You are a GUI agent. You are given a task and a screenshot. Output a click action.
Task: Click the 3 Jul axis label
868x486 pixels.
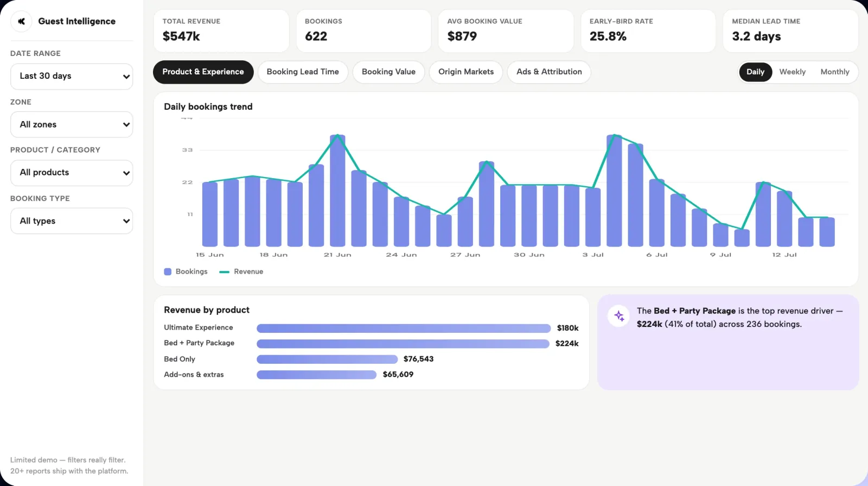[593, 255]
